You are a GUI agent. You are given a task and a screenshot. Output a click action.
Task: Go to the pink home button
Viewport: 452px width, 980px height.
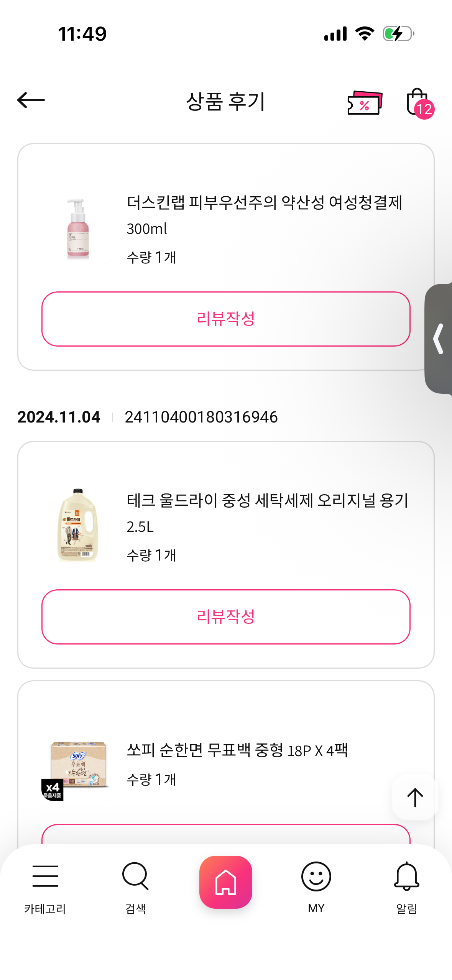[226, 882]
